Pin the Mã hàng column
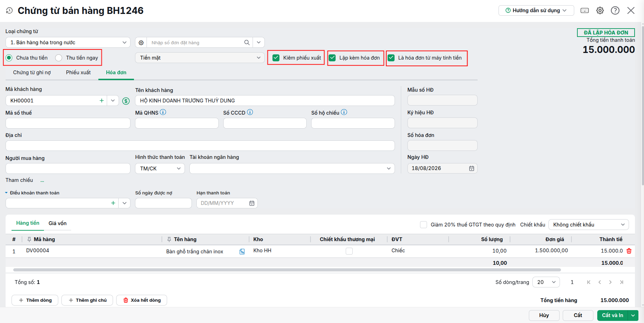 [29, 239]
